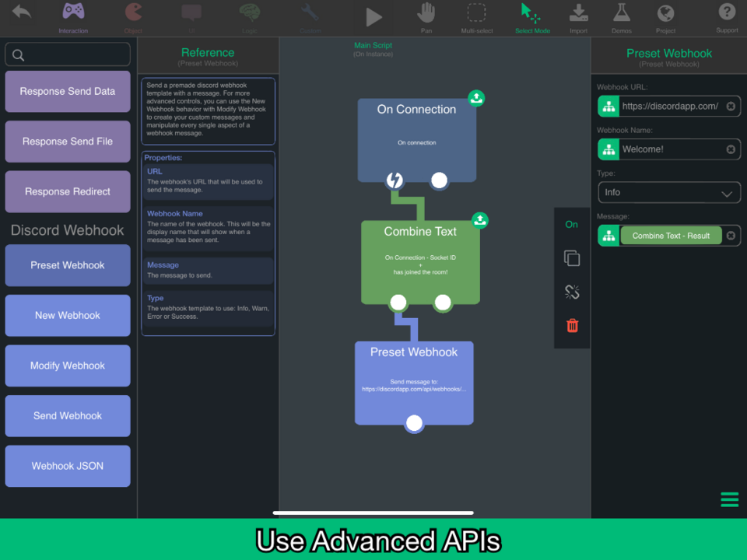This screenshot has width=747, height=560.
Task: Activate the Multi-select tool
Action: [x=477, y=18]
